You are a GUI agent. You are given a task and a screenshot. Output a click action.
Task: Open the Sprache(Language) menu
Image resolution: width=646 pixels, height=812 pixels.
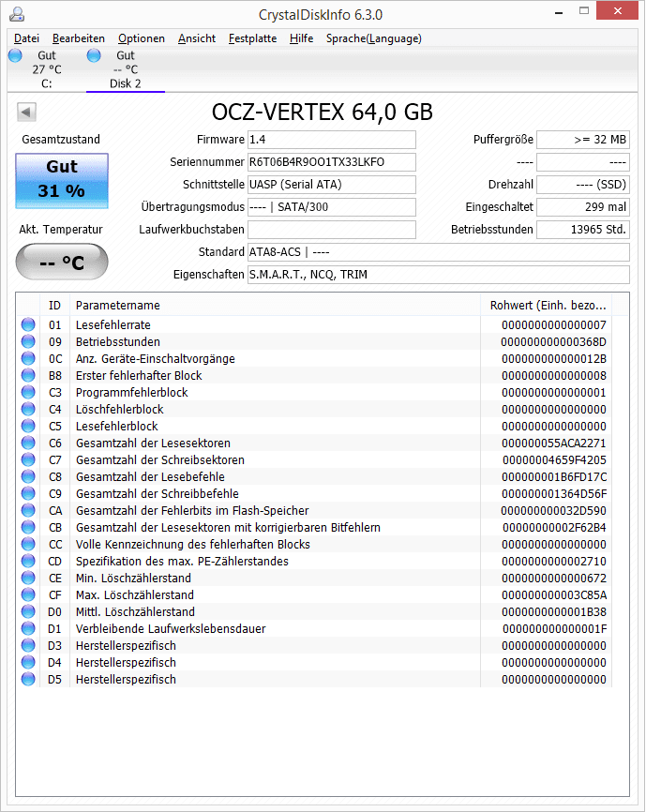point(374,38)
